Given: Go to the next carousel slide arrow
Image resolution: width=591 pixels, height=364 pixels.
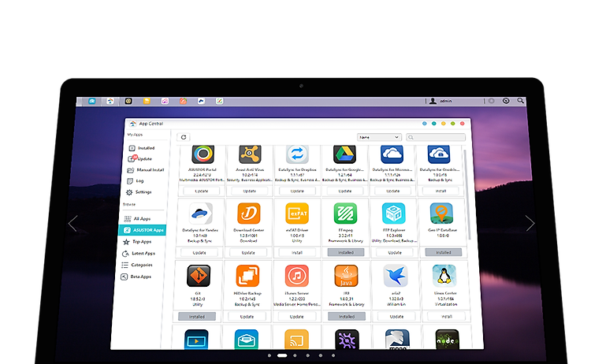Looking at the screenshot, I should coord(530,224).
